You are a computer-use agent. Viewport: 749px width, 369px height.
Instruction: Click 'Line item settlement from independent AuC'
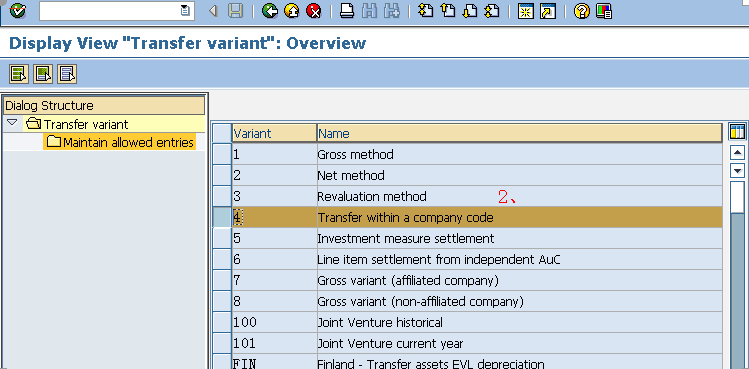[520, 260]
